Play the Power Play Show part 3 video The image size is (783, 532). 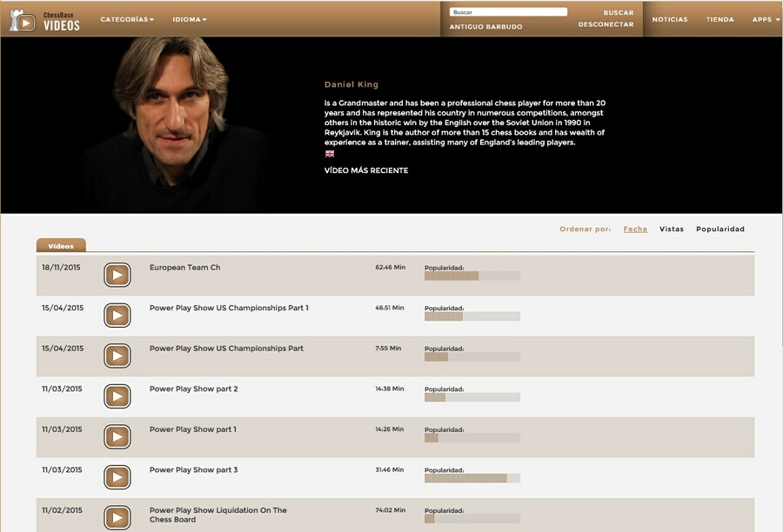click(117, 477)
